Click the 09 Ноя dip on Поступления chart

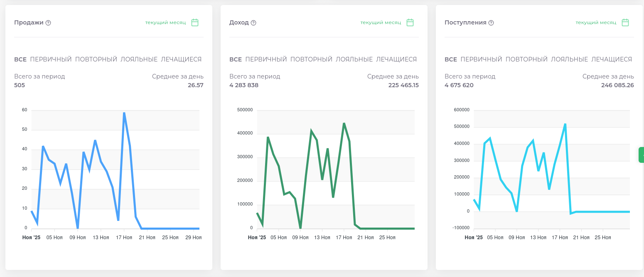tap(517, 211)
